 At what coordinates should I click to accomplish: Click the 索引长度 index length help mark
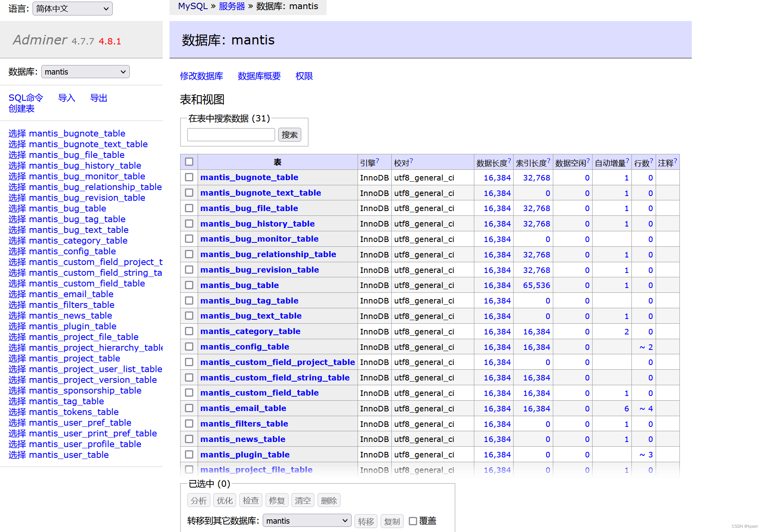point(549,161)
